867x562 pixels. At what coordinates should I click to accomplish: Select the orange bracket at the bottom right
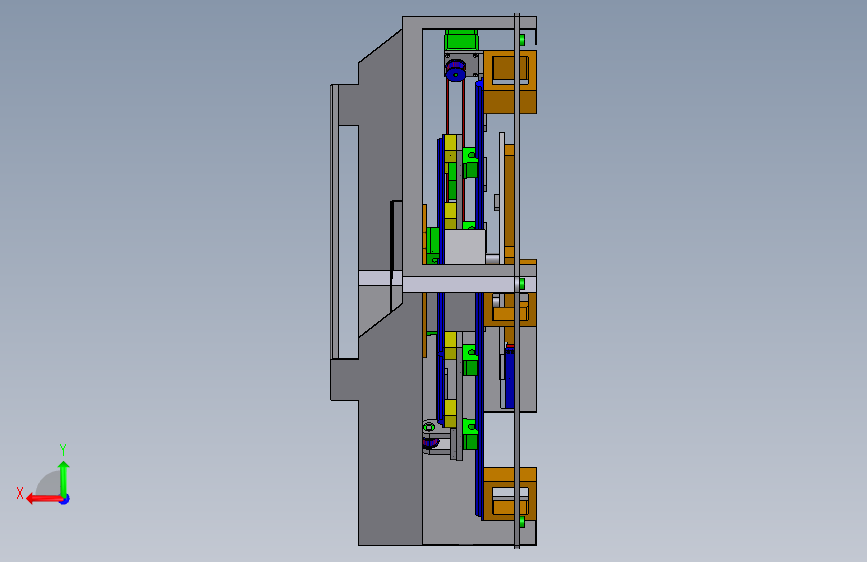click(x=509, y=494)
